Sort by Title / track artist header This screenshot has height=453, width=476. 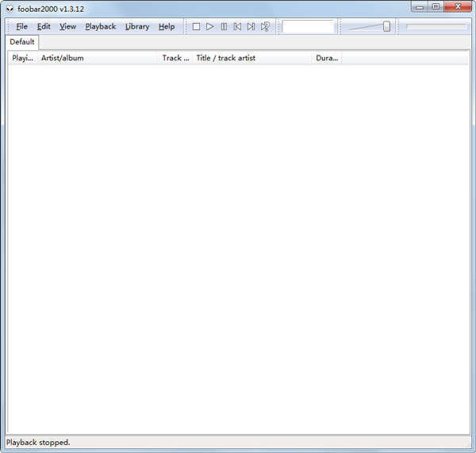tap(252, 58)
